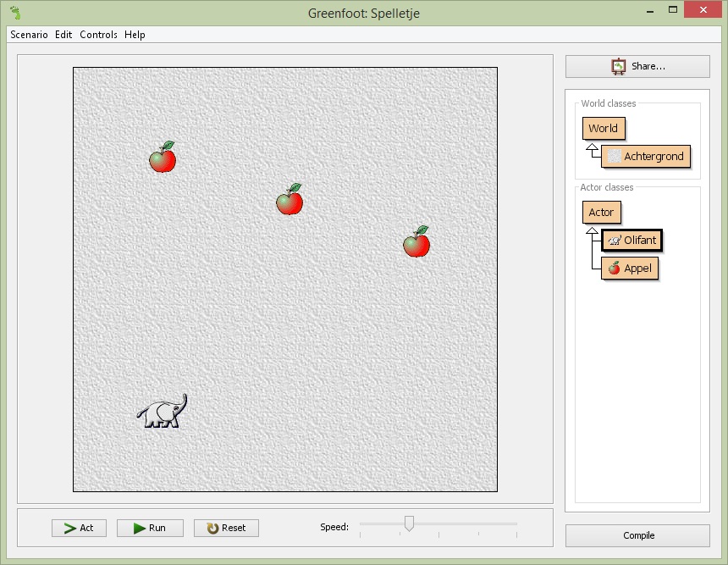Image resolution: width=728 pixels, height=565 pixels.
Task: Select the Achtergrond class
Action: pyautogui.click(x=645, y=156)
